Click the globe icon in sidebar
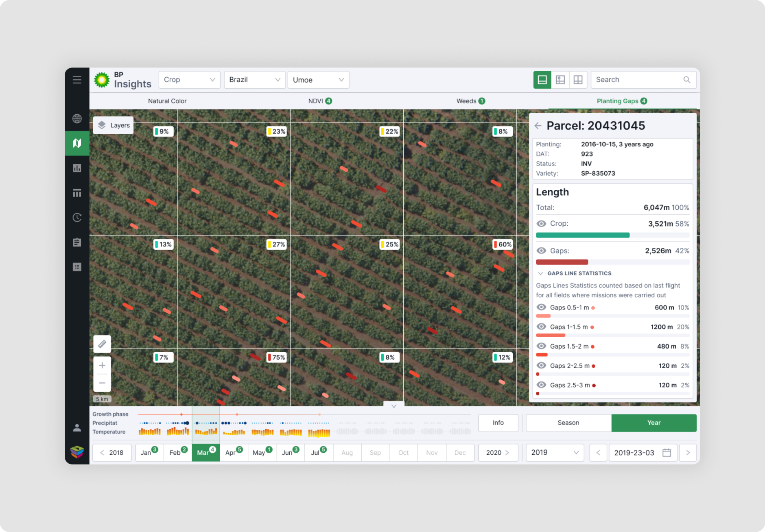Image resolution: width=765 pixels, height=532 pixels. tap(77, 119)
